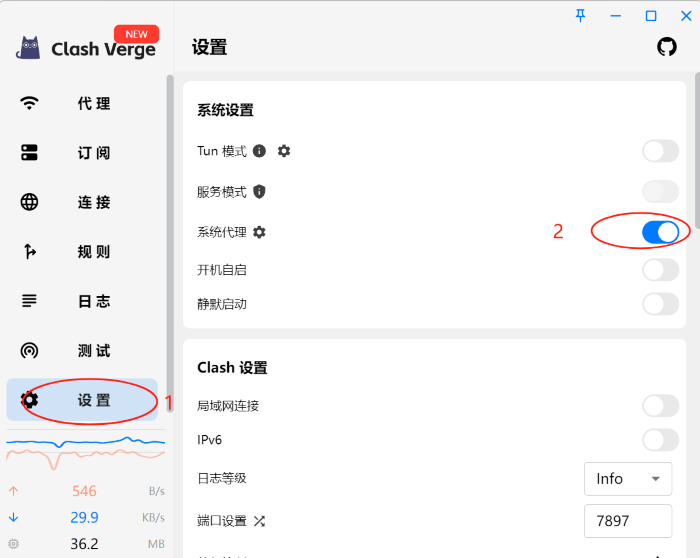Open the GitHub repository icon
700x558 pixels.
click(666, 47)
